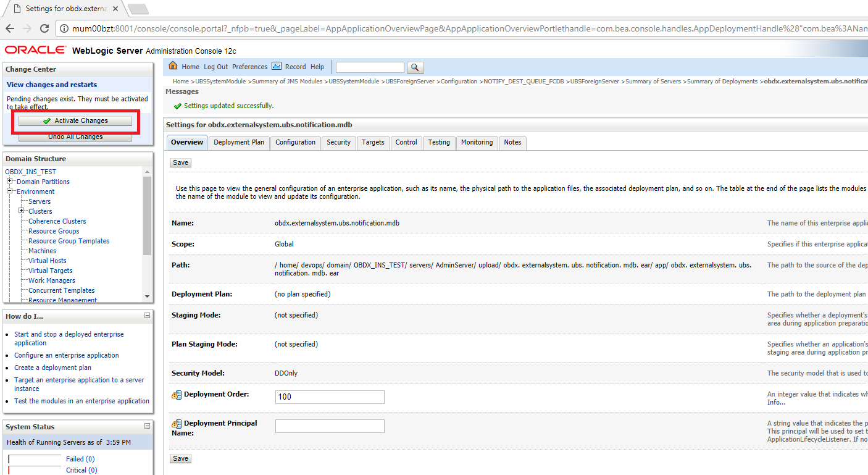
Task: Select Concurrent Templates tree item
Action: pos(62,290)
